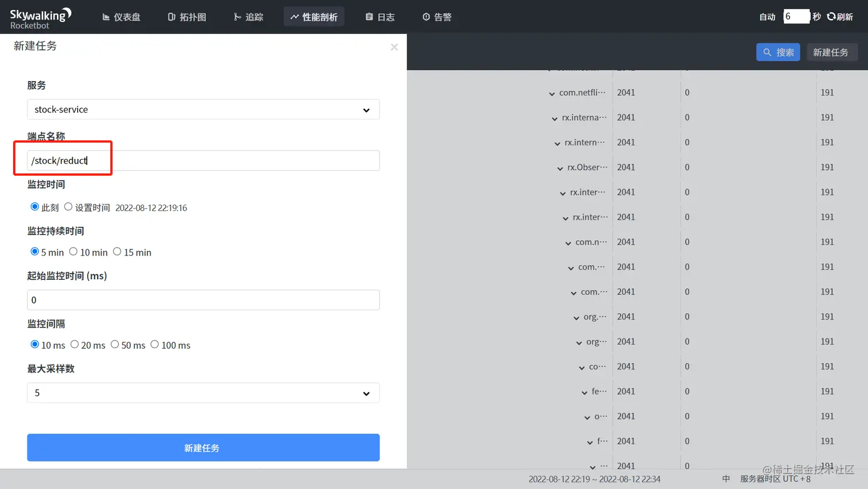Open the 告警 alarm tab

pyautogui.click(x=437, y=17)
